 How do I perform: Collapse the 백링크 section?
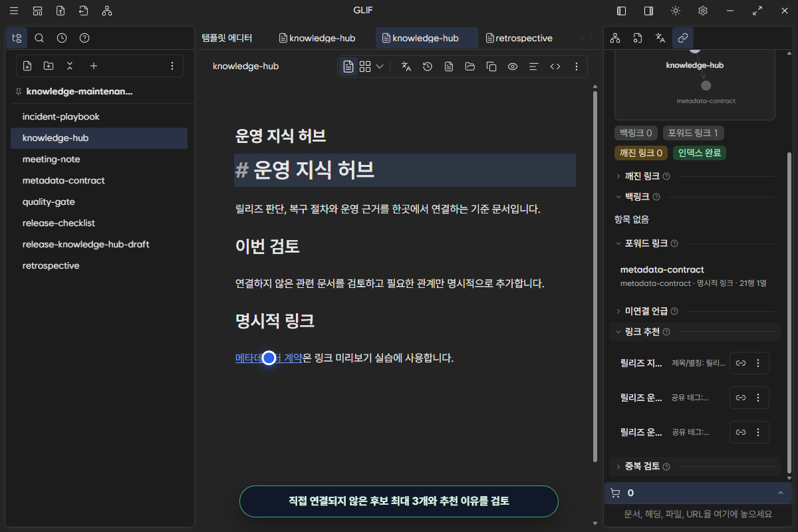637,197
